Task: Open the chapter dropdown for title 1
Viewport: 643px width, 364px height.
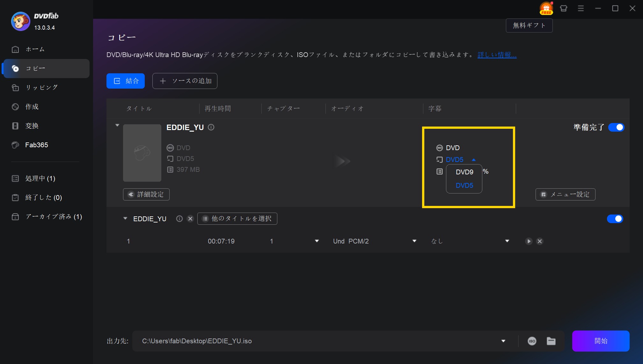Action: (317, 241)
